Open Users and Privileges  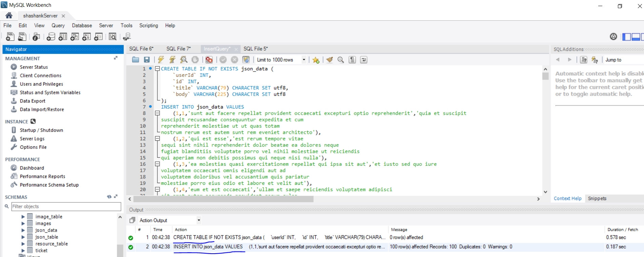[x=41, y=84]
